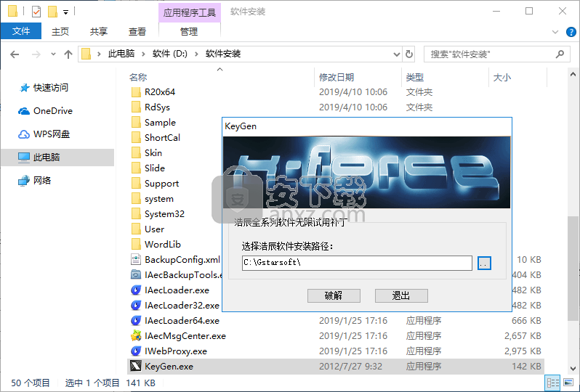The height and width of the screenshot is (392, 580).
Task: Open the 文件 ribbon tab
Action: point(20,31)
